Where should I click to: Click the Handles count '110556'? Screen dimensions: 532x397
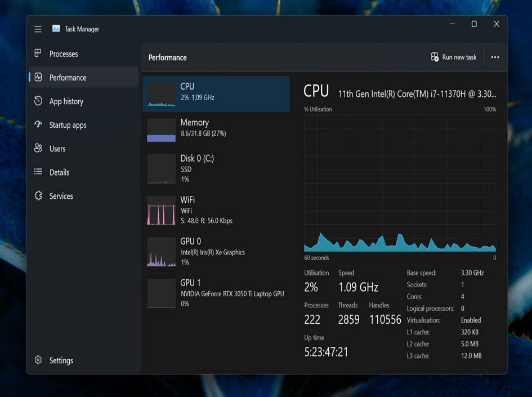click(385, 319)
